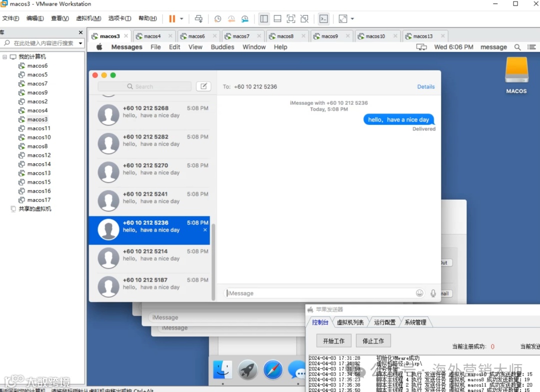
Task: Open the 帮助(H) menu
Action: [x=147, y=18]
